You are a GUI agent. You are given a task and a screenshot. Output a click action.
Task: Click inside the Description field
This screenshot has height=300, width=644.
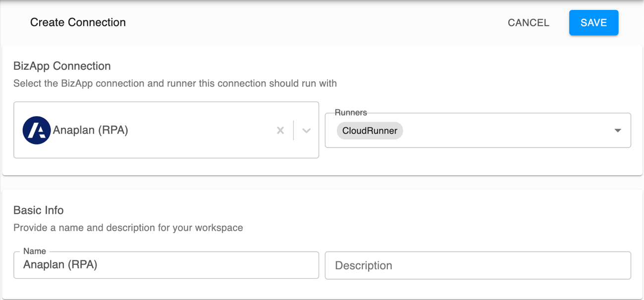[477, 265]
